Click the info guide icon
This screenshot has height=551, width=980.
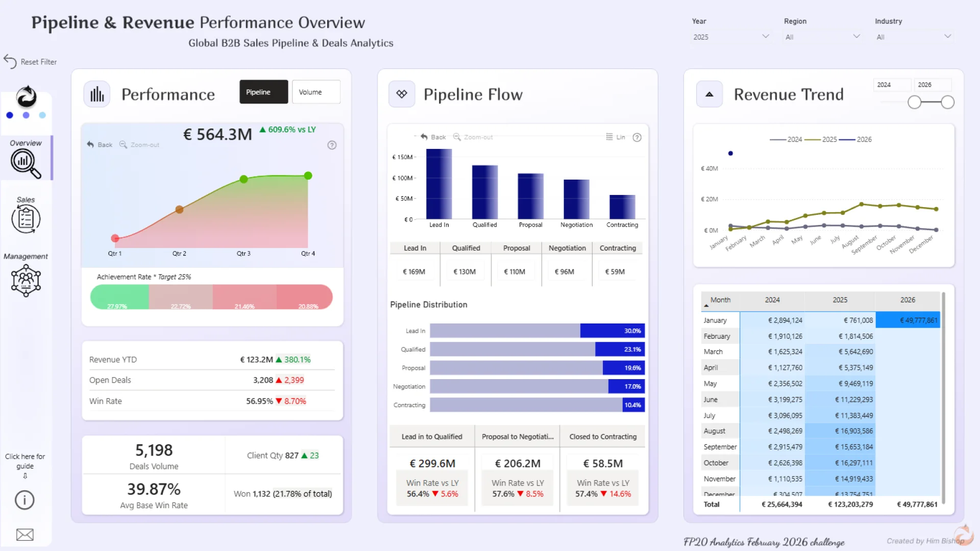24,500
